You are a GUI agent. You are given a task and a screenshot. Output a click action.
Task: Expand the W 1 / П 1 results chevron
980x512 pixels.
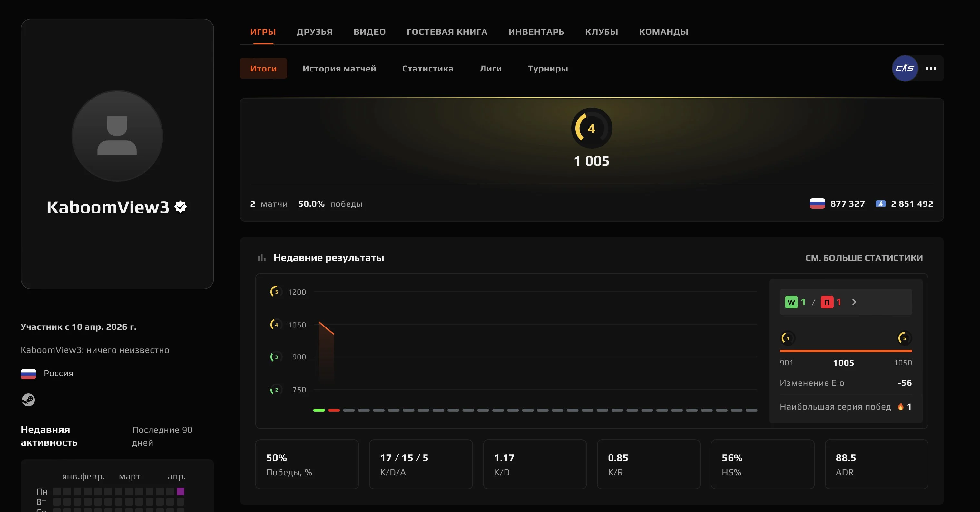point(854,302)
